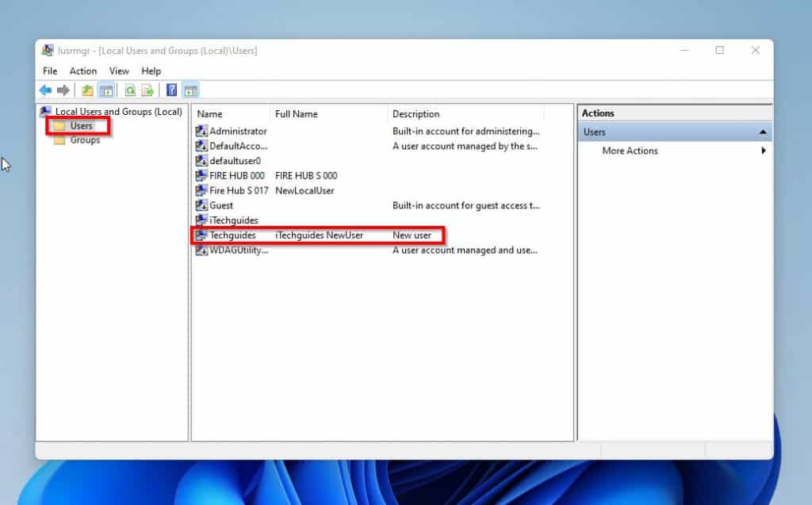
Task: Select Local Users and Groups (Local) node
Action: [119, 111]
